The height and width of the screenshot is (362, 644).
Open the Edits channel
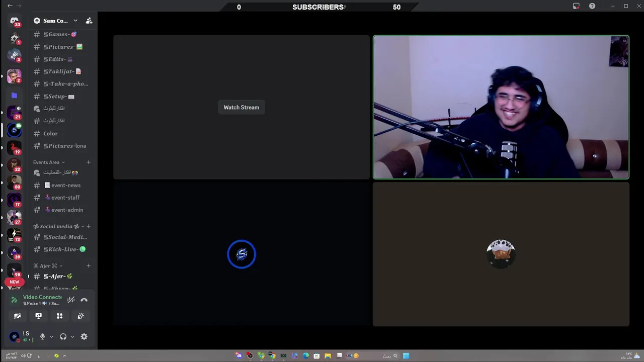[60, 59]
